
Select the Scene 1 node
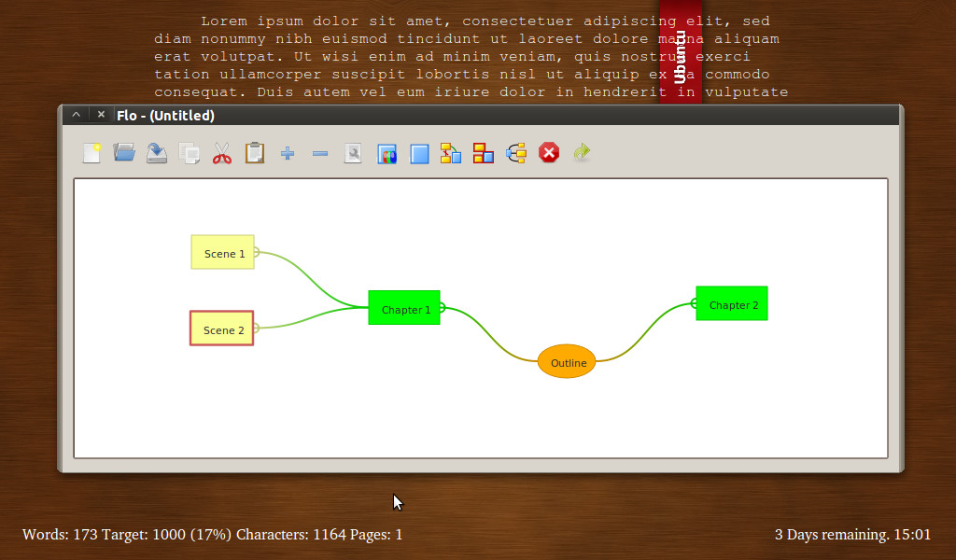(x=222, y=252)
